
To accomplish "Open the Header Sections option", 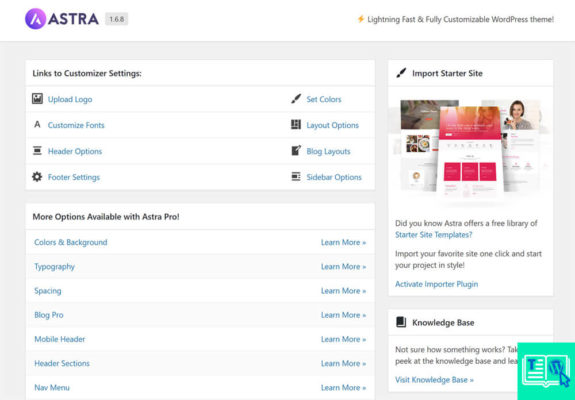I will click(62, 363).
